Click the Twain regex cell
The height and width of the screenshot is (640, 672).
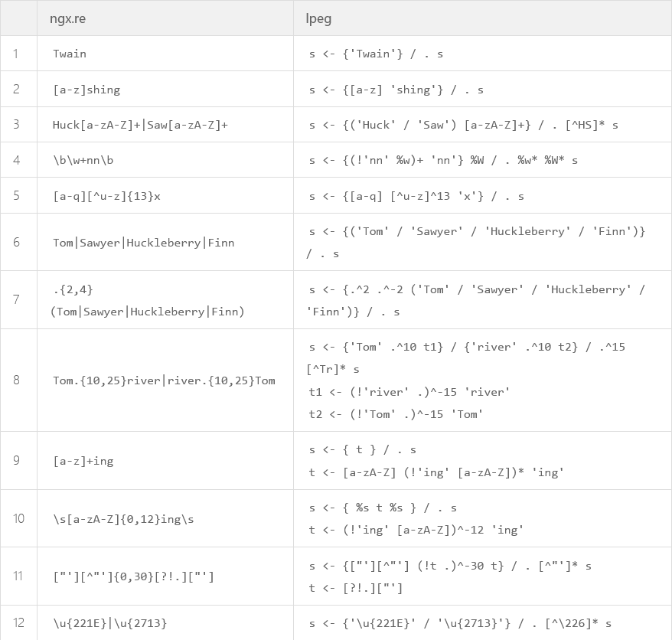point(165,54)
